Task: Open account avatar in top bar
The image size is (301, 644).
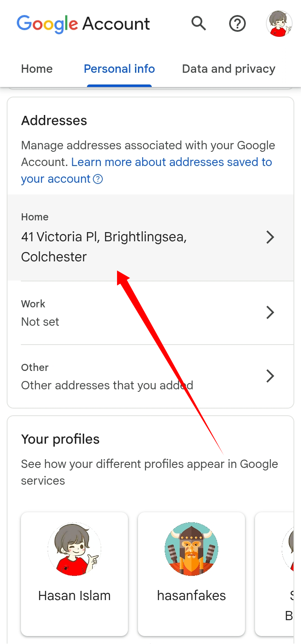Action: tap(279, 23)
